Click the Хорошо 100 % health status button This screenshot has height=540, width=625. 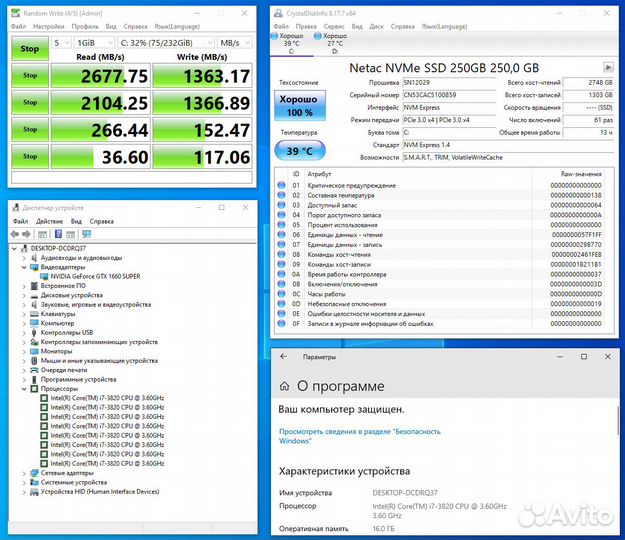(300, 106)
